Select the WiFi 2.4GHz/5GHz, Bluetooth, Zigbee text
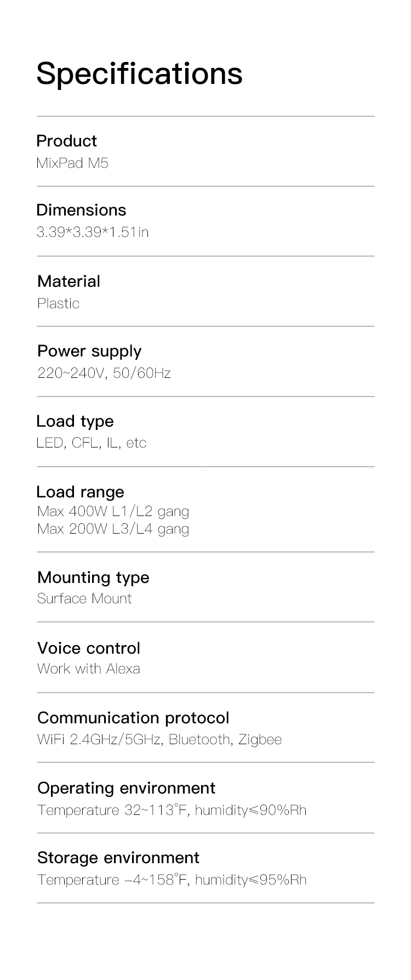Image resolution: width=411 pixels, height=980 pixels. 159,739
